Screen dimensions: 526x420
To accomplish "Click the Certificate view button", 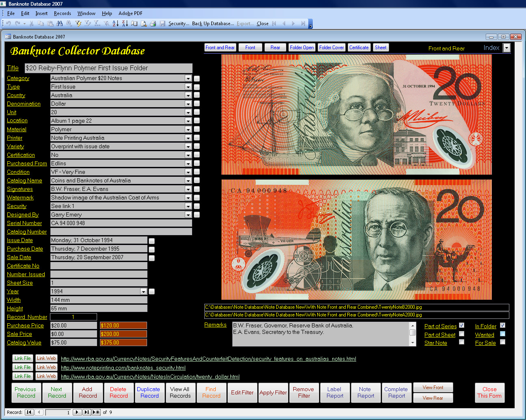I will coord(359,48).
